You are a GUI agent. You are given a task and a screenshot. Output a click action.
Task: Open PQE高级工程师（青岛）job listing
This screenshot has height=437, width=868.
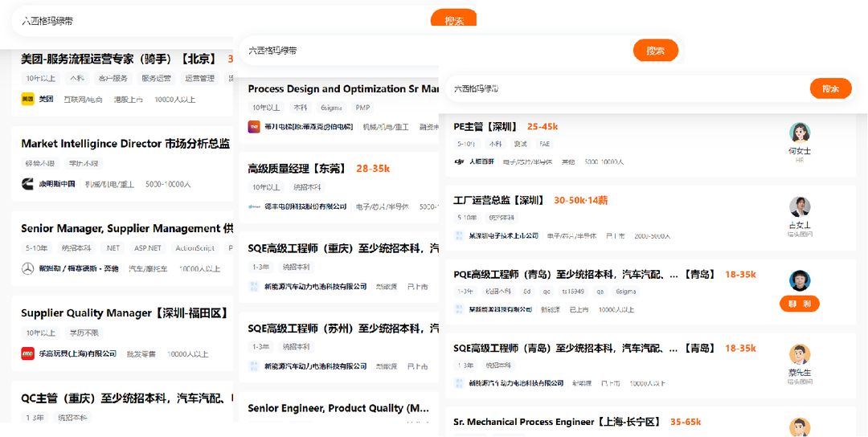tap(584, 274)
